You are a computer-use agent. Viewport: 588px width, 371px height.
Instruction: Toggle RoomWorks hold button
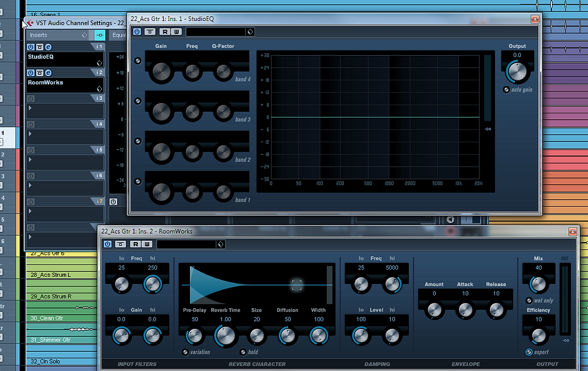pyautogui.click(x=243, y=352)
